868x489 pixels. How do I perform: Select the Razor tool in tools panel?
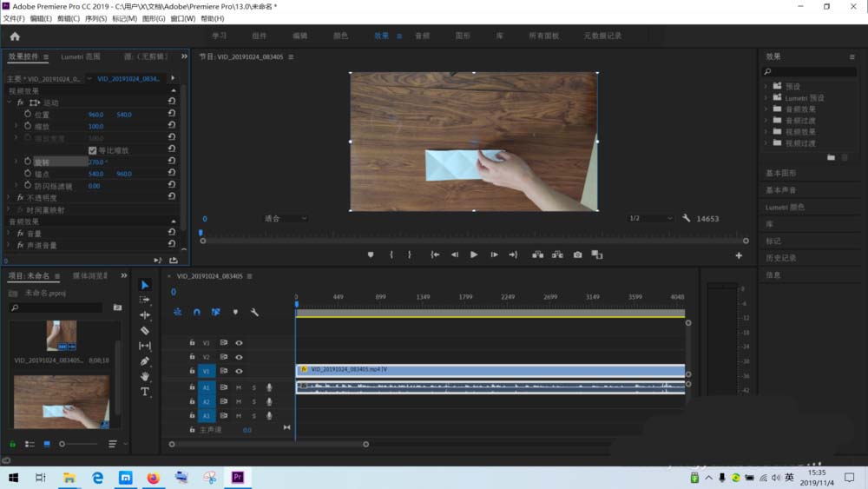tap(145, 330)
